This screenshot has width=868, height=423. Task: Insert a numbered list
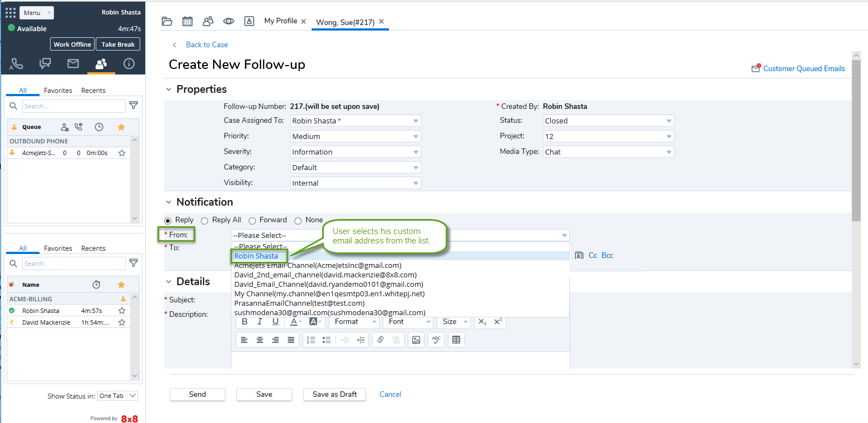(311, 340)
